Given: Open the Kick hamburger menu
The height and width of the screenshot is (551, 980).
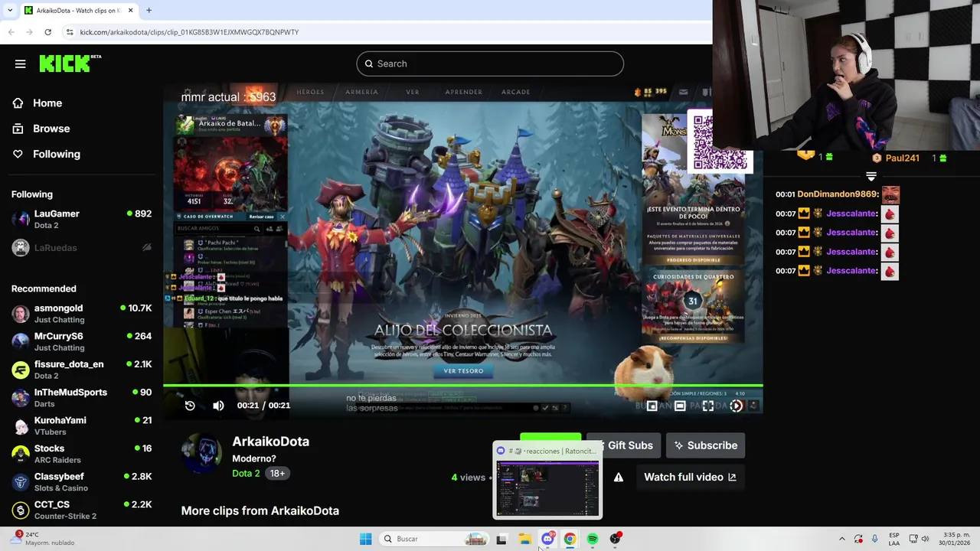Looking at the screenshot, I should click(20, 64).
